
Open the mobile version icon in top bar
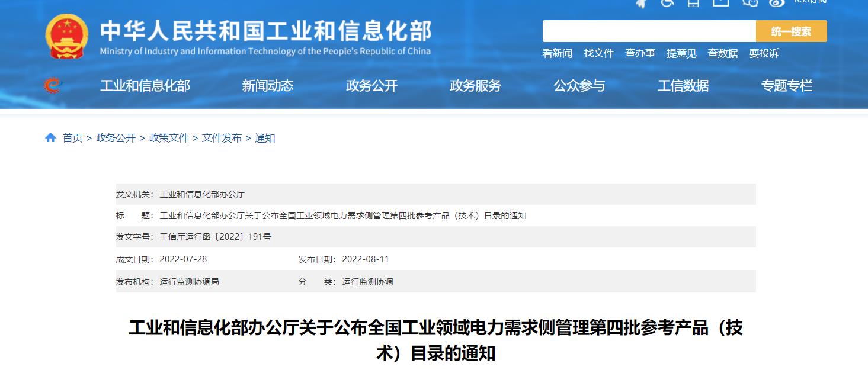pyautogui.click(x=692, y=4)
